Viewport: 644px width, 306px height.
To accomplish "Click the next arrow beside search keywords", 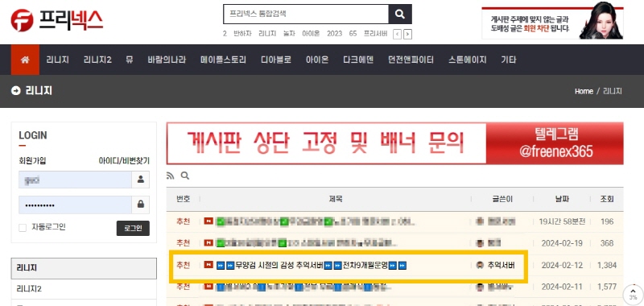I will click(407, 34).
